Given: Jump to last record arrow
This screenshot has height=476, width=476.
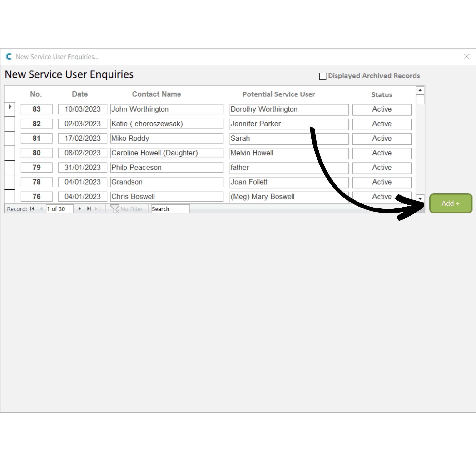Looking at the screenshot, I should coord(89,209).
